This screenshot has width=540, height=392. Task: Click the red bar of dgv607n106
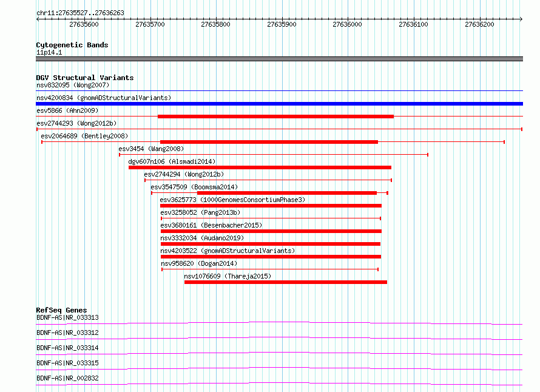(x=260, y=167)
